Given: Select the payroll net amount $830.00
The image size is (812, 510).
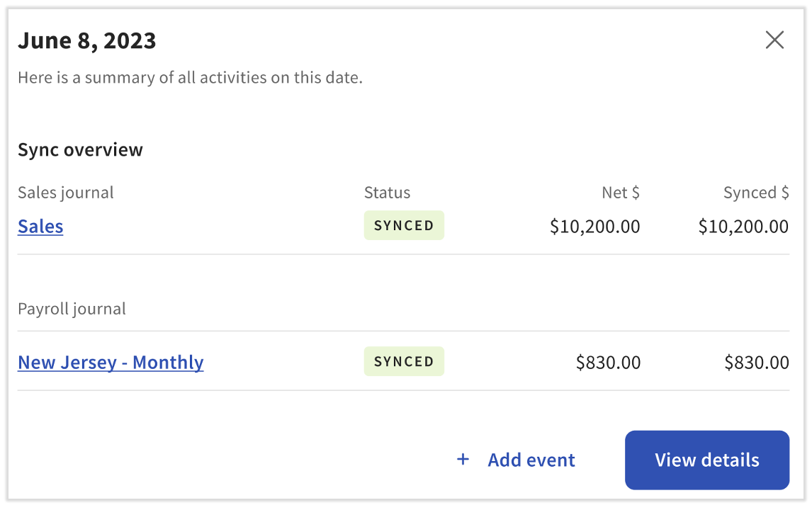Looking at the screenshot, I should [608, 363].
